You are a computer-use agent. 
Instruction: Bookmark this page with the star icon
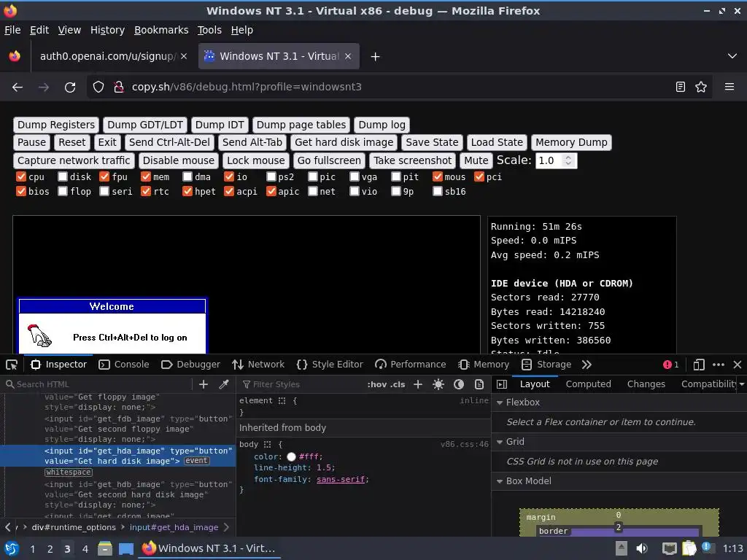(x=701, y=87)
